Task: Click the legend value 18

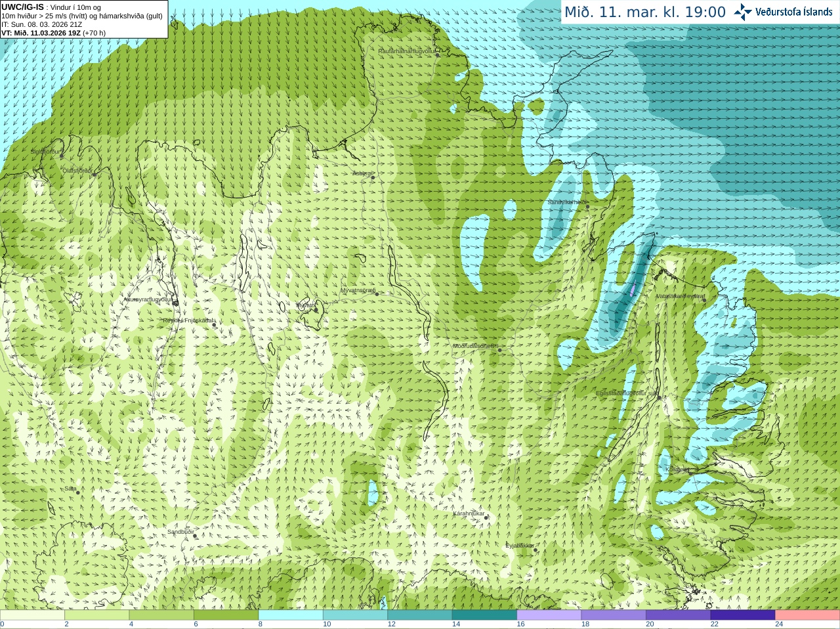Action: [x=585, y=624]
